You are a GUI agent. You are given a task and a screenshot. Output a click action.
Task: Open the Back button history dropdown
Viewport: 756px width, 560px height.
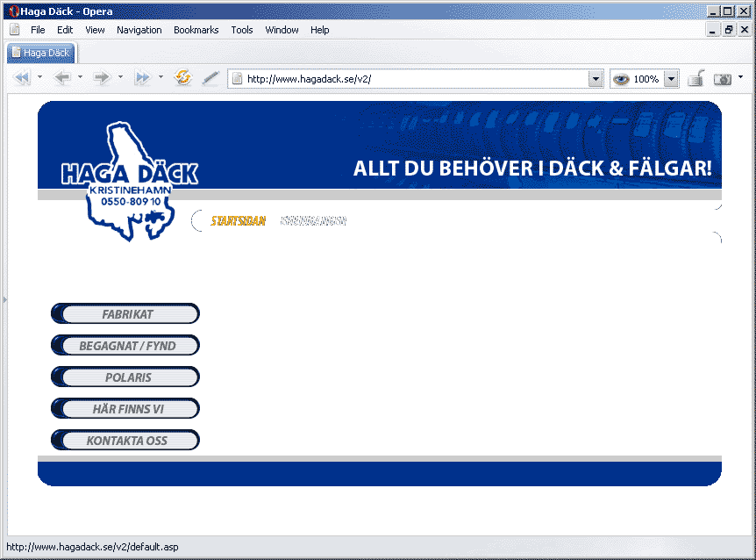[80, 76]
